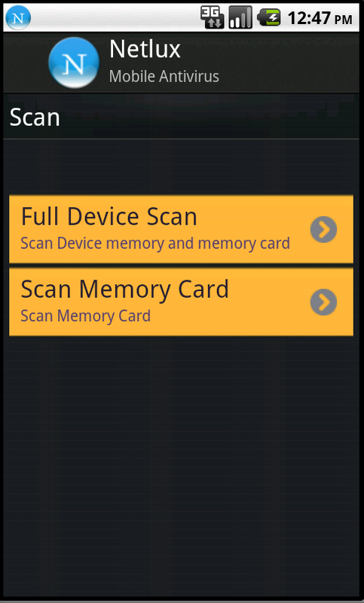Screen dimensions: 364x603
Task: Tap the small 'Scan Memory Card' subtitle text
Action: click(85, 316)
